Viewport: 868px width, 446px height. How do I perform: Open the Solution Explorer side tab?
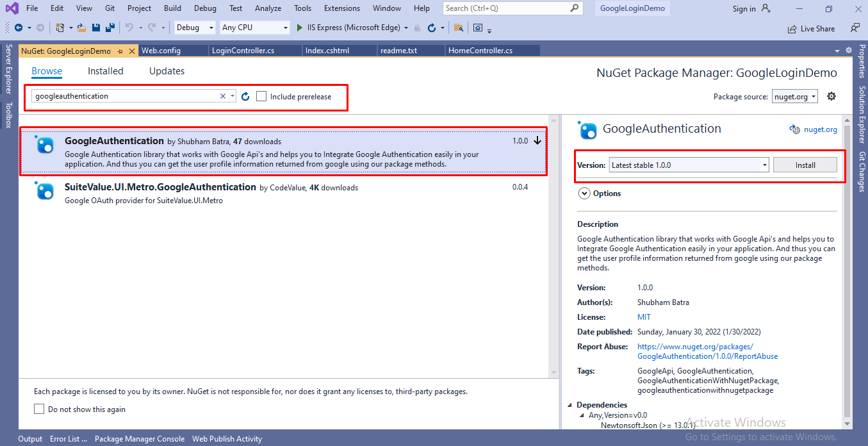point(862,113)
